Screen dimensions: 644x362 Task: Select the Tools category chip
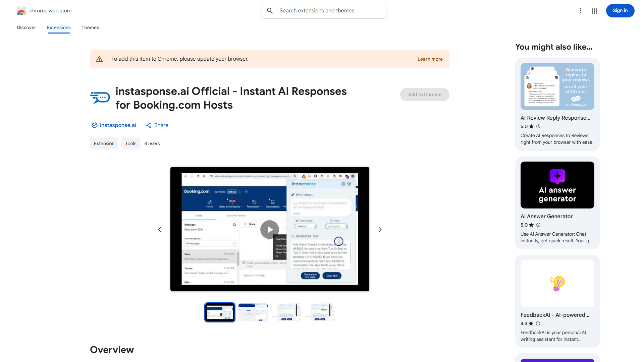pyautogui.click(x=130, y=143)
